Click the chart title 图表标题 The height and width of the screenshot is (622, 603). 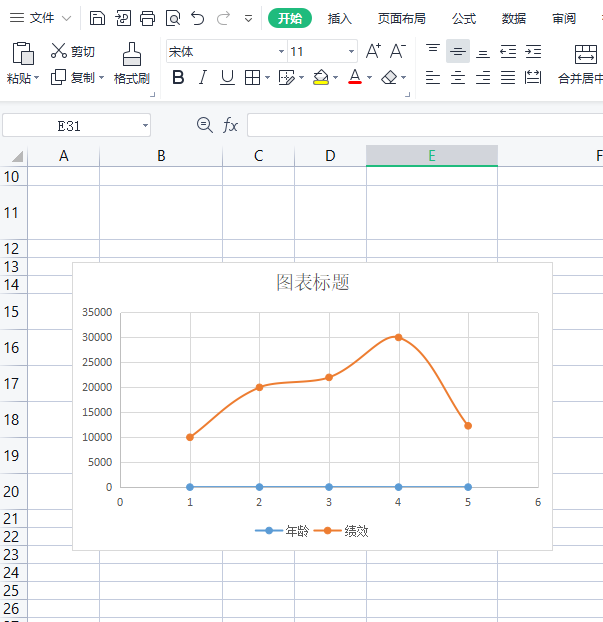313,282
